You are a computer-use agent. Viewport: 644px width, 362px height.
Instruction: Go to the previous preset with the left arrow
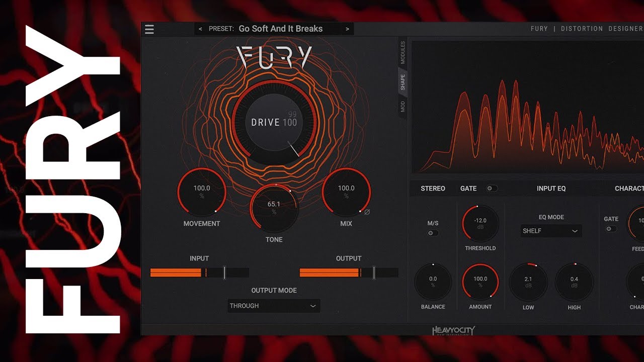pos(200,29)
